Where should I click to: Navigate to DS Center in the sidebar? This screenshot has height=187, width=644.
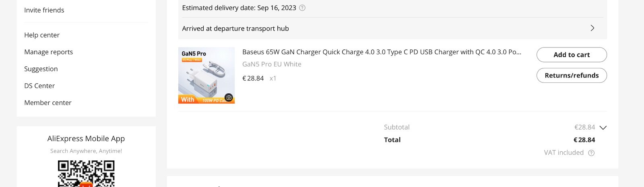coord(39,86)
